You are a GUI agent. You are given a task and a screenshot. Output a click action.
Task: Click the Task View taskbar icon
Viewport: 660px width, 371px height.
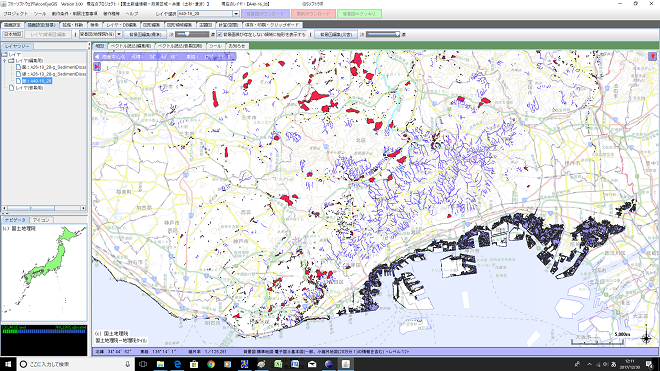[x=143, y=364]
